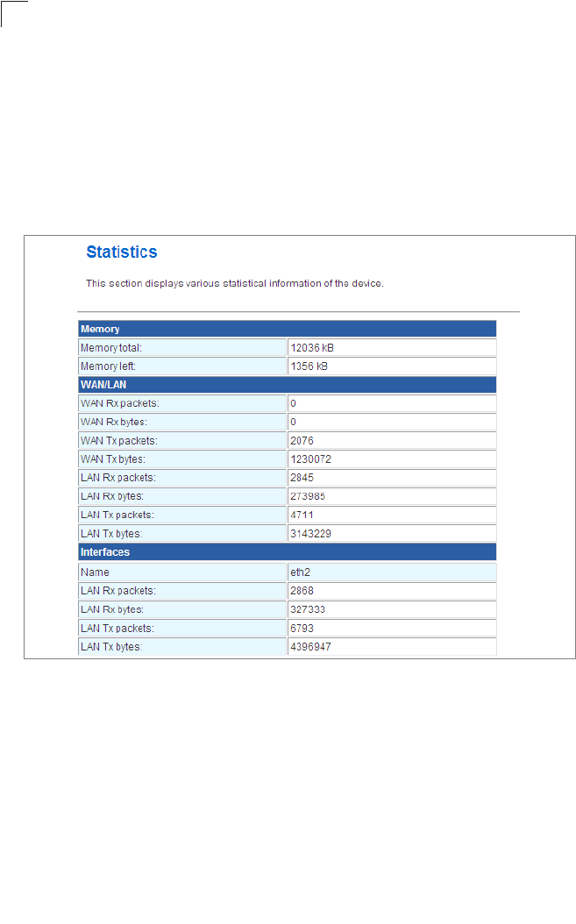Select the WAN/LAN section header
The height and width of the screenshot is (924, 576).
point(287,385)
